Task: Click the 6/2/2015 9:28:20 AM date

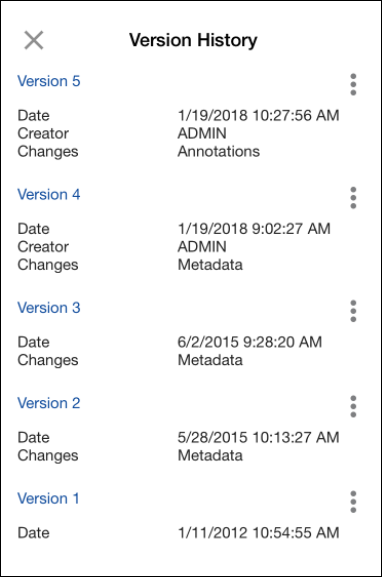Action: (x=250, y=342)
